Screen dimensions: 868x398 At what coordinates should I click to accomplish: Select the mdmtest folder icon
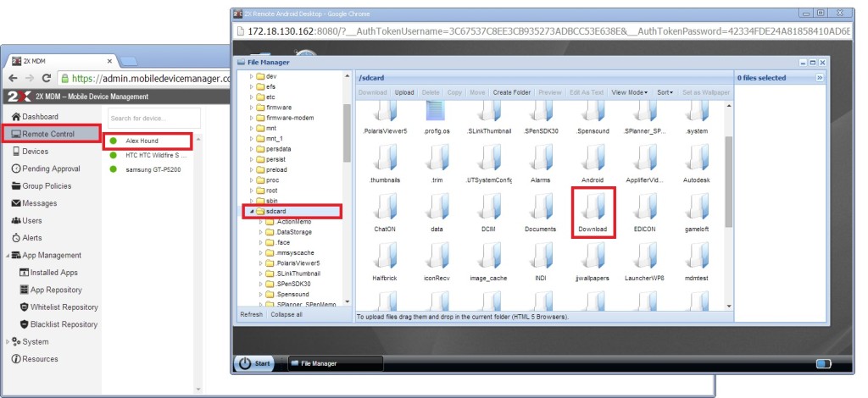pos(697,262)
